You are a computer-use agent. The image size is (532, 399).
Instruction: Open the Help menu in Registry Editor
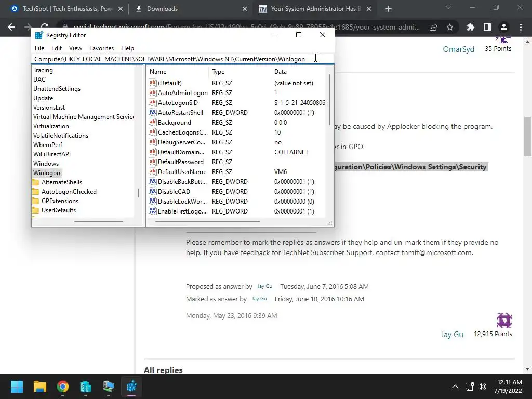[128, 48]
